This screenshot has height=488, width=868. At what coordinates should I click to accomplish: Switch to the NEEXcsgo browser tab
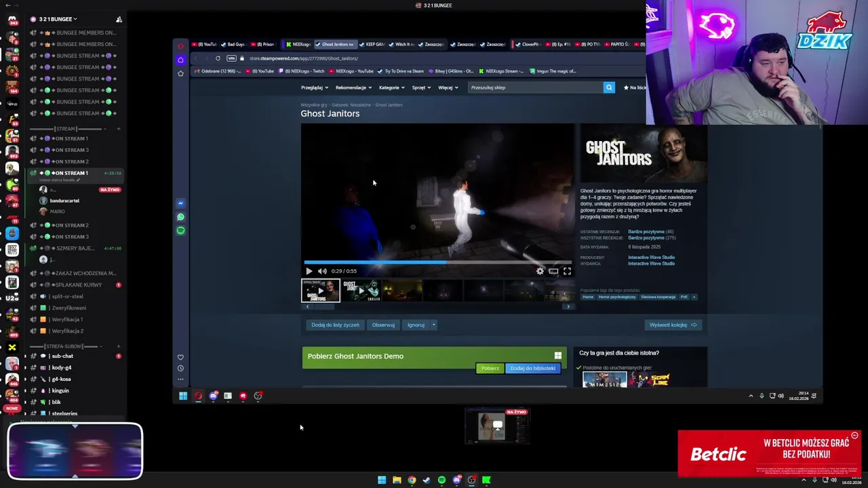(298, 45)
